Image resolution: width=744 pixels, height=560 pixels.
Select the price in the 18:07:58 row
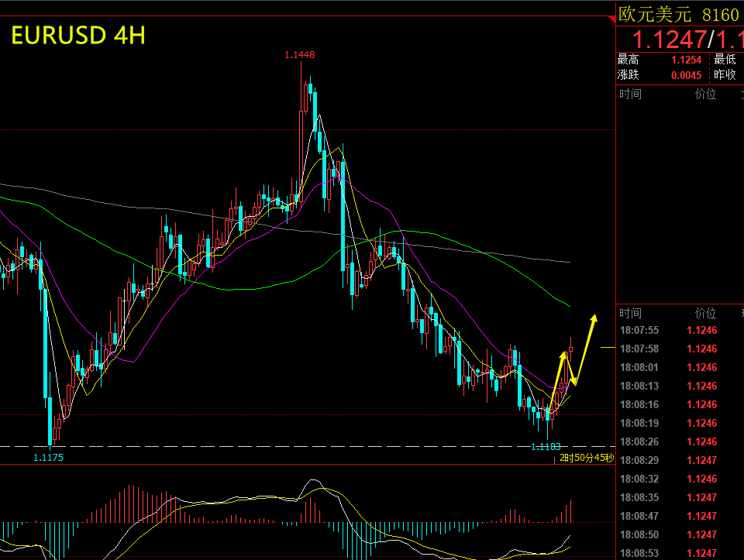click(x=702, y=349)
